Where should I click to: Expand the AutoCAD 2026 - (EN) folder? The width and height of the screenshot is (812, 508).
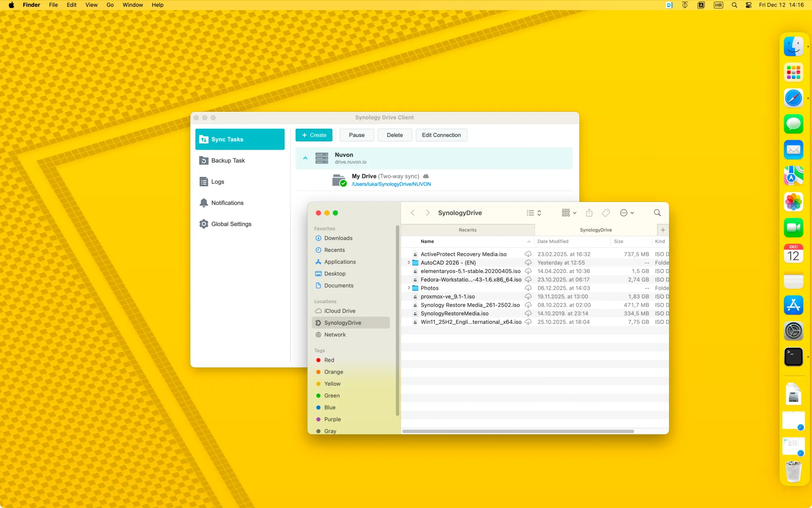pyautogui.click(x=408, y=263)
